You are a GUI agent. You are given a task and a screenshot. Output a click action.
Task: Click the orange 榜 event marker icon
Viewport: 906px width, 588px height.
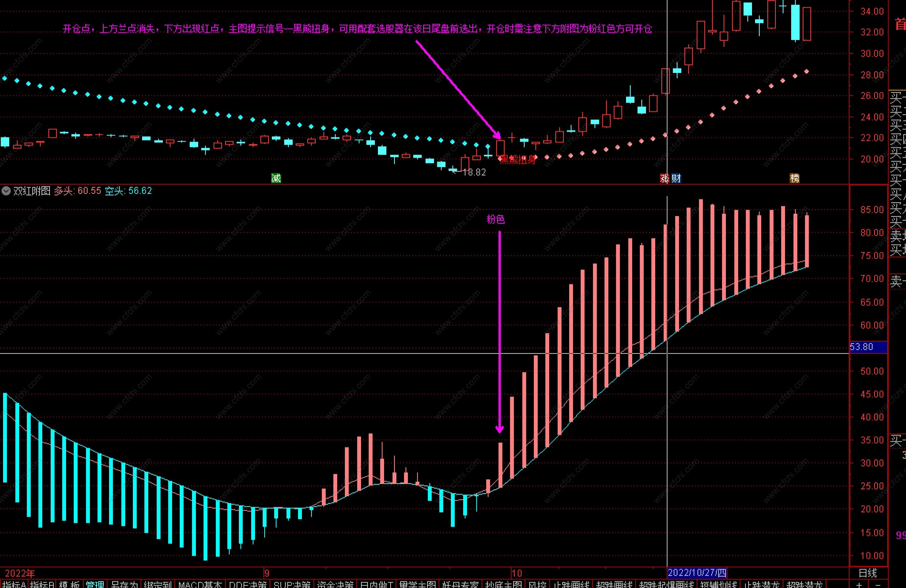point(794,178)
